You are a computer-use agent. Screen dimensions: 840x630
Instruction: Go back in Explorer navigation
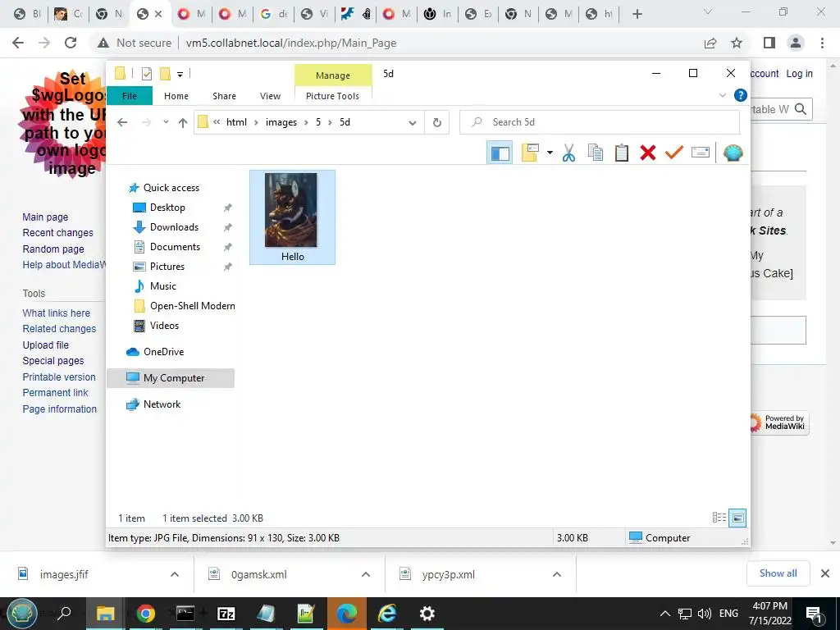pyautogui.click(x=122, y=123)
